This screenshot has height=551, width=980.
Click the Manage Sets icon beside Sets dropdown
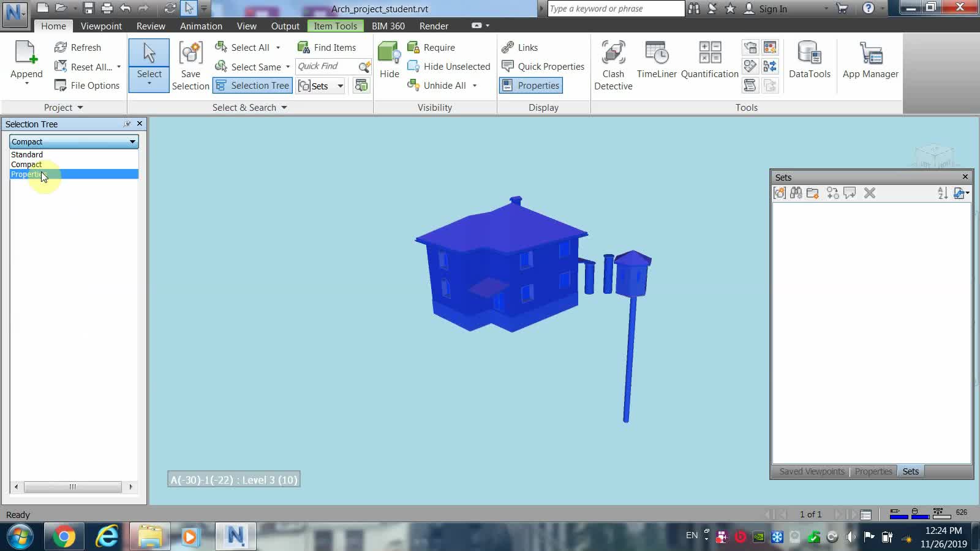tap(361, 86)
